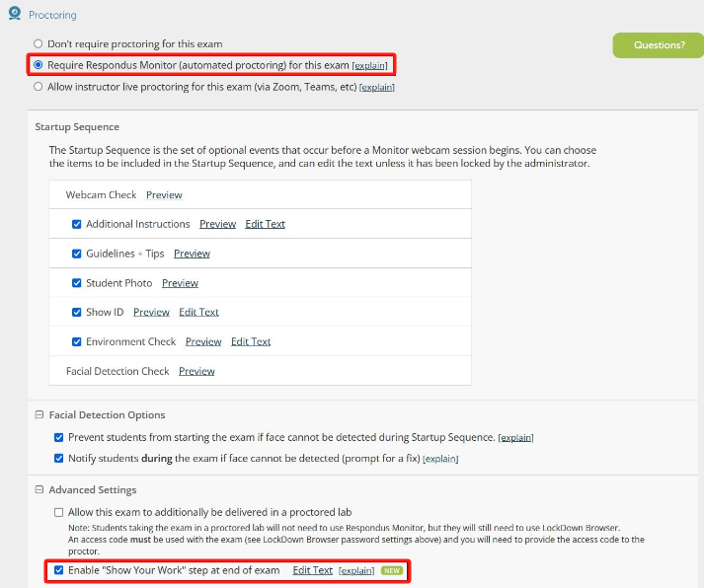The image size is (704, 588).
Task: Toggle the Guidelines + Tips checkbox
Action: coord(77,254)
